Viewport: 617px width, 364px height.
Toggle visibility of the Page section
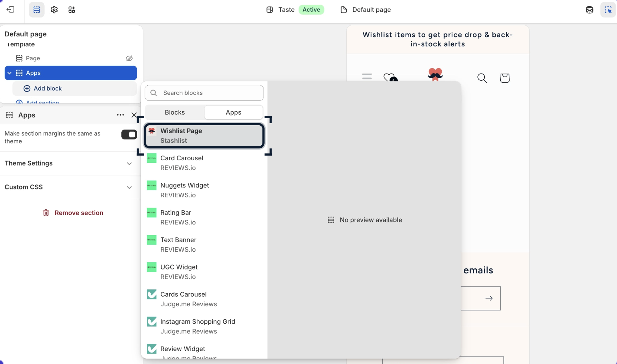[129, 58]
